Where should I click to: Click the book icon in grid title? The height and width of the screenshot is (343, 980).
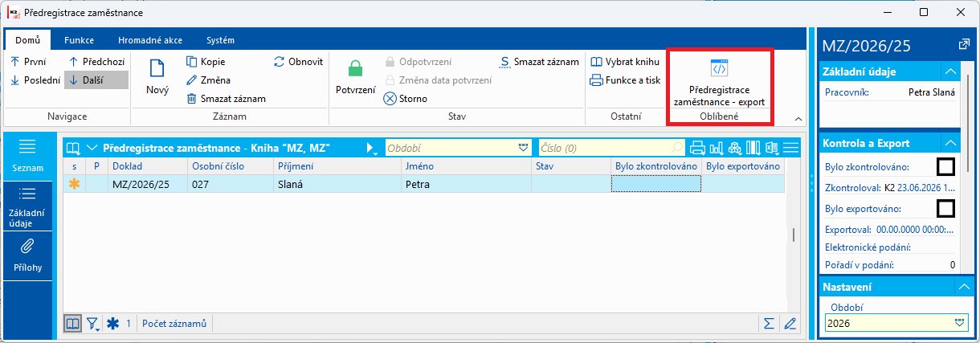pyautogui.click(x=74, y=148)
